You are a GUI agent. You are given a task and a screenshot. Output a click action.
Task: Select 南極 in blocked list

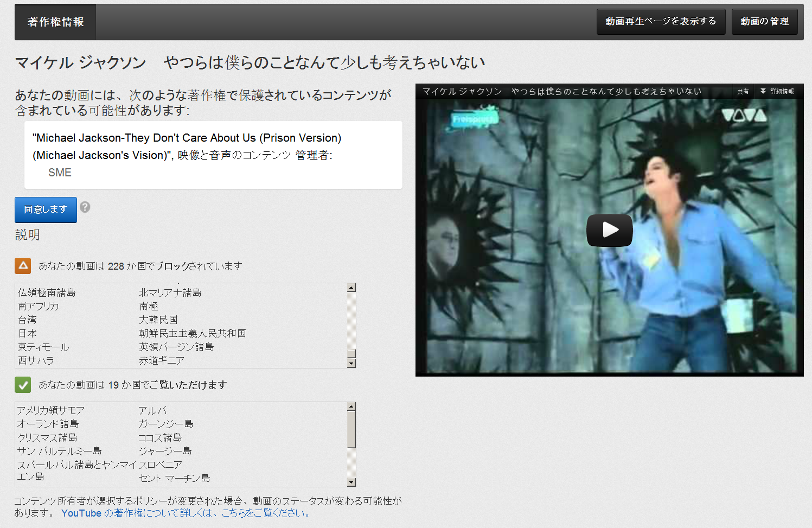click(x=149, y=306)
